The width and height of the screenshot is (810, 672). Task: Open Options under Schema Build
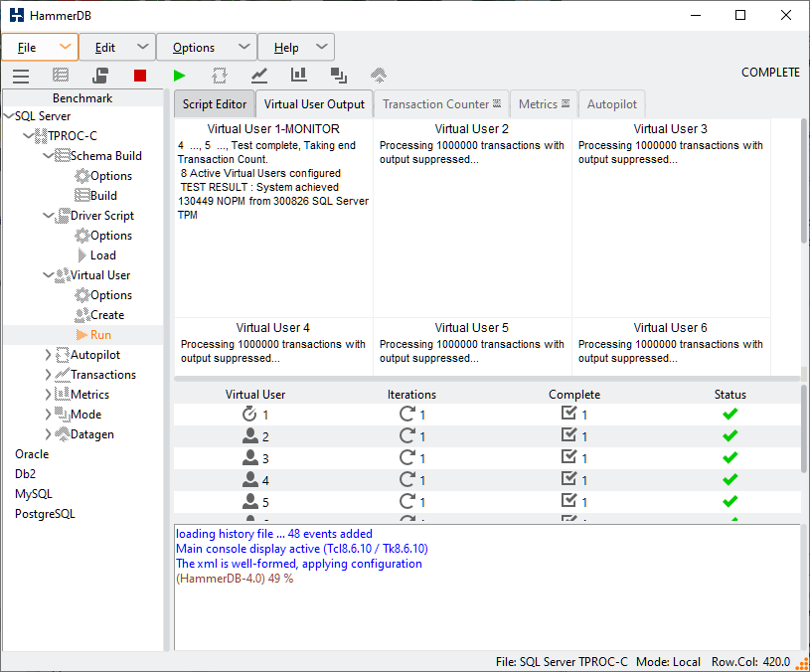tap(111, 176)
